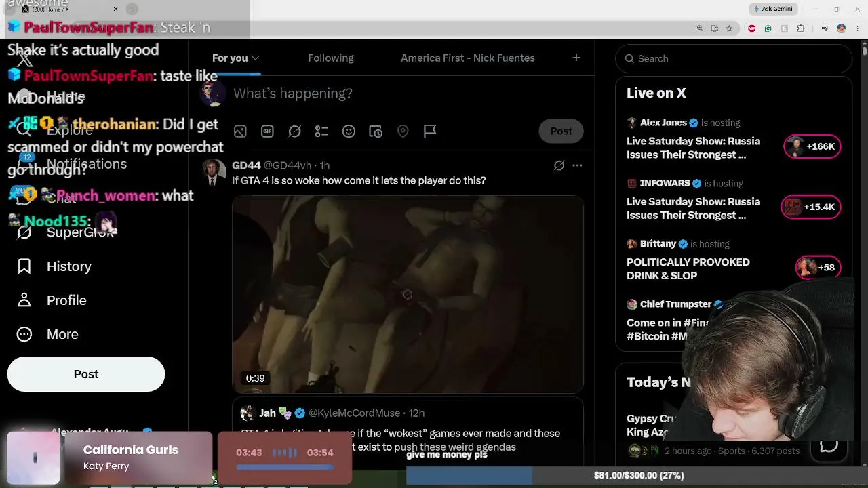
Task: Bookmark this tab with the star icon
Action: [x=729, y=28]
